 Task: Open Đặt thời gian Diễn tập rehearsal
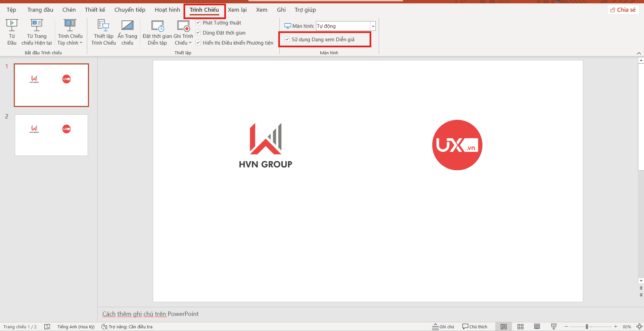(157, 32)
